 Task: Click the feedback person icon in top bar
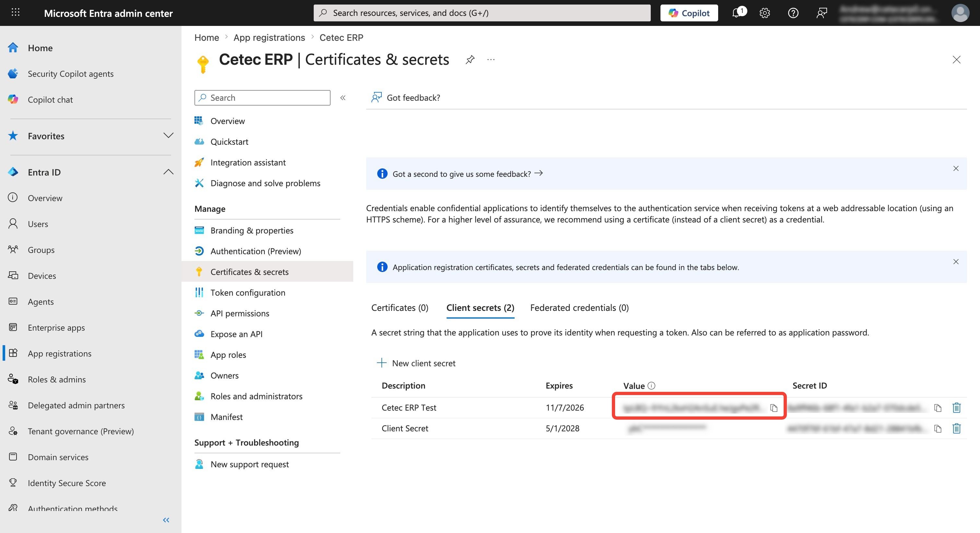(822, 13)
